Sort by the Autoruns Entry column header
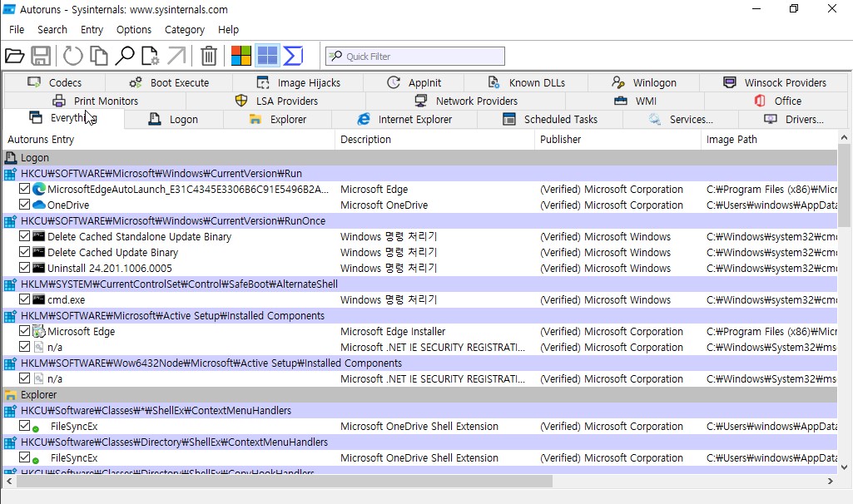 pyautogui.click(x=169, y=140)
